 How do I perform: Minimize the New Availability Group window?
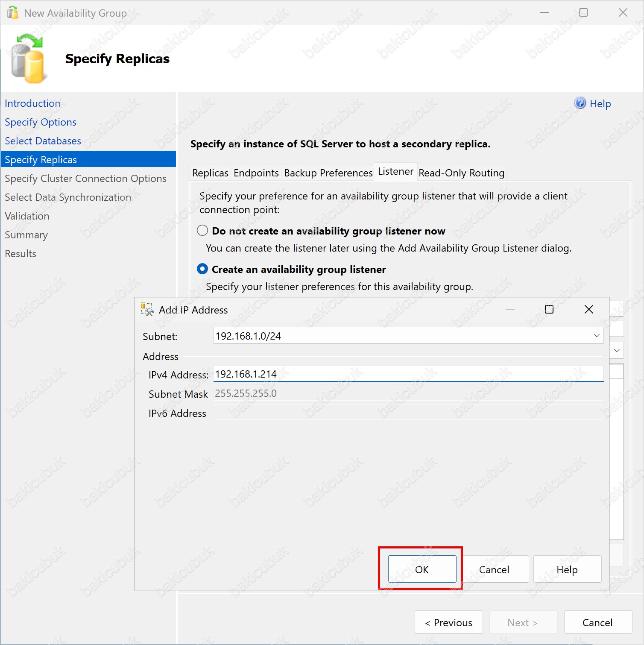tap(544, 12)
